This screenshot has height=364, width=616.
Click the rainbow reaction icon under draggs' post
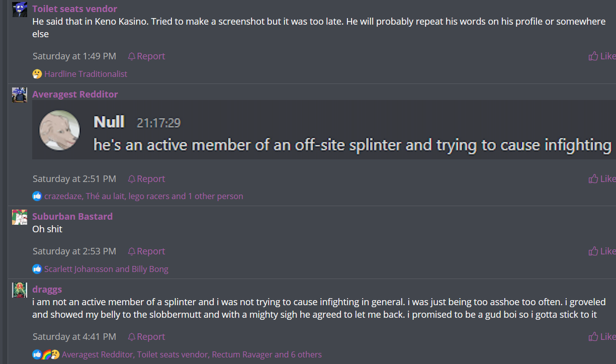46,354
